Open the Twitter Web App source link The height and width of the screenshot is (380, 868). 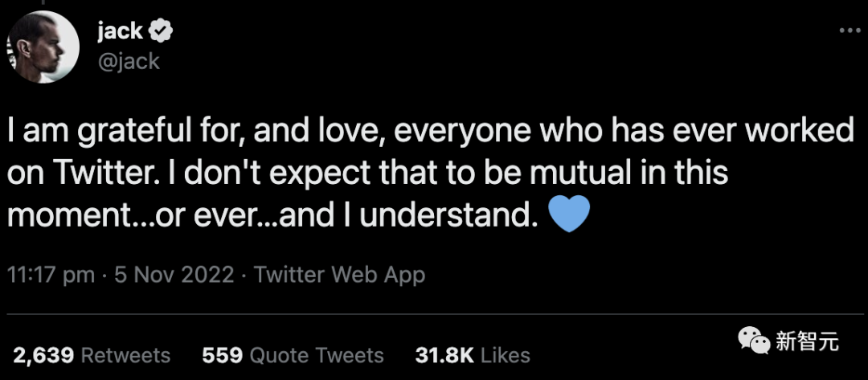click(339, 275)
